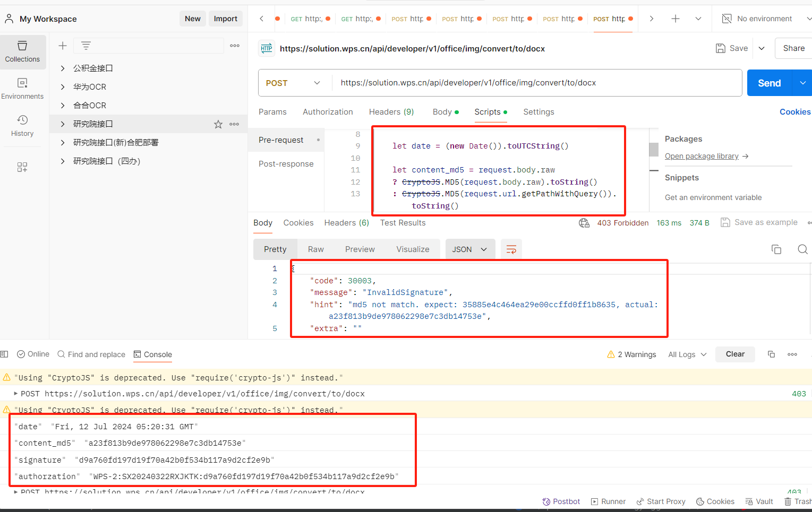Viewport: 812px width, 512px height.
Task: Open collections panel more options menu
Action: click(235, 46)
